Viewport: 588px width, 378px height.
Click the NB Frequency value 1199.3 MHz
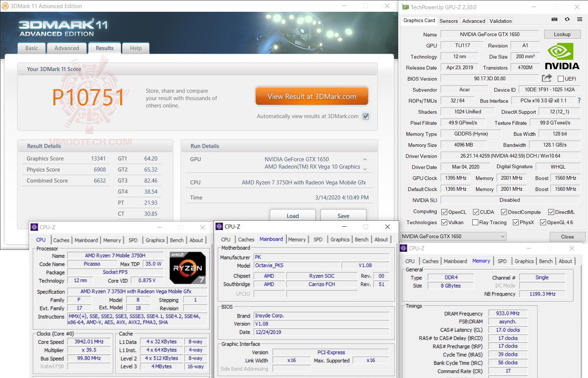coord(542,294)
